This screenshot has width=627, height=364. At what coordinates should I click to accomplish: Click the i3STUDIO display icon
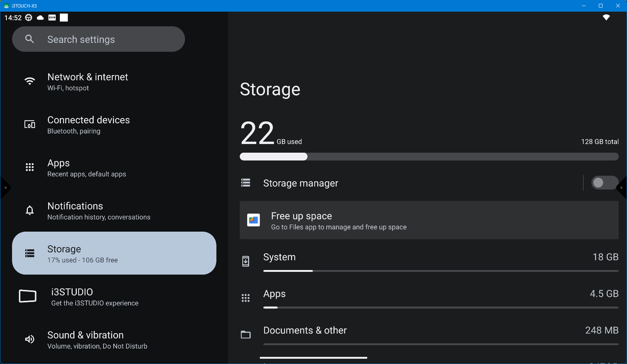tap(28, 296)
